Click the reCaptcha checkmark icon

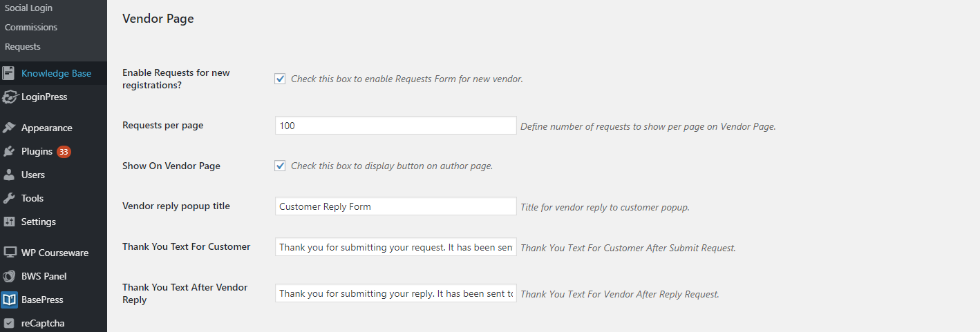(9, 323)
